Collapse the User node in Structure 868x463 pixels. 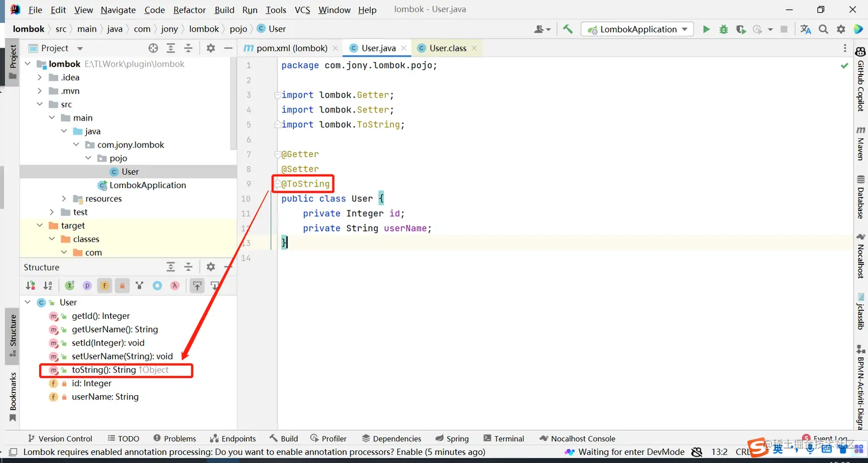pyautogui.click(x=28, y=302)
